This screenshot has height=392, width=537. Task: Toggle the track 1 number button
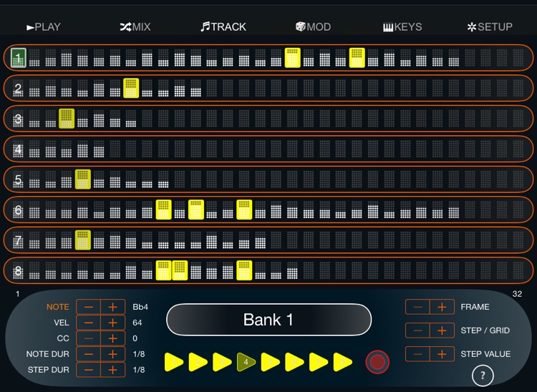tap(18, 57)
